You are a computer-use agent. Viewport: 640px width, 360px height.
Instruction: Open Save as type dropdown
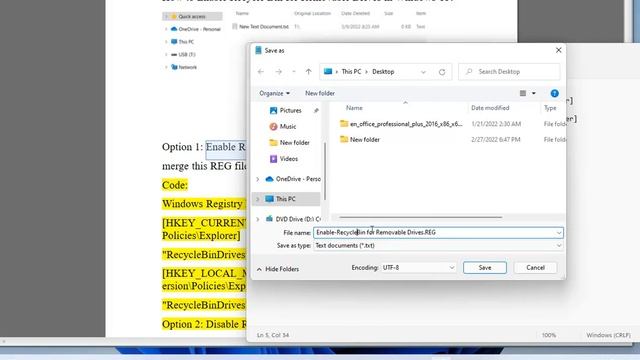click(438, 246)
